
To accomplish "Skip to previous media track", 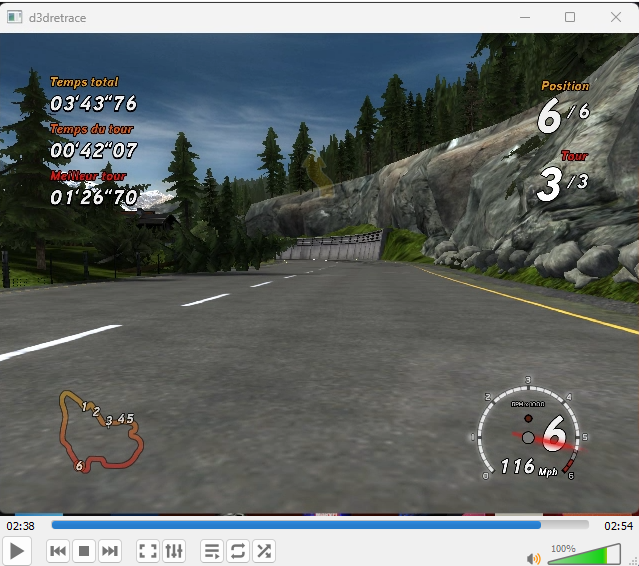I will tap(58, 551).
